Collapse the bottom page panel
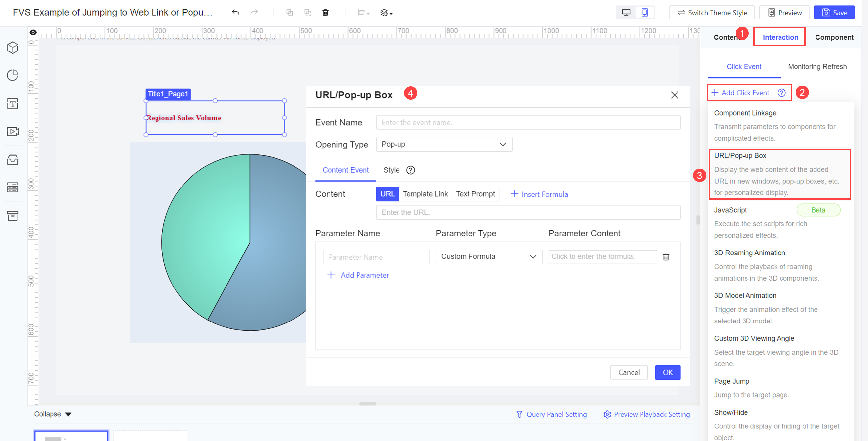The height and width of the screenshot is (441, 868). click(52, 414)
